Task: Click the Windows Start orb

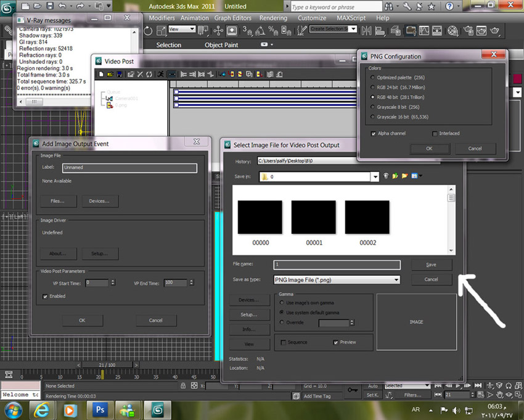Action: pos(13,410)
